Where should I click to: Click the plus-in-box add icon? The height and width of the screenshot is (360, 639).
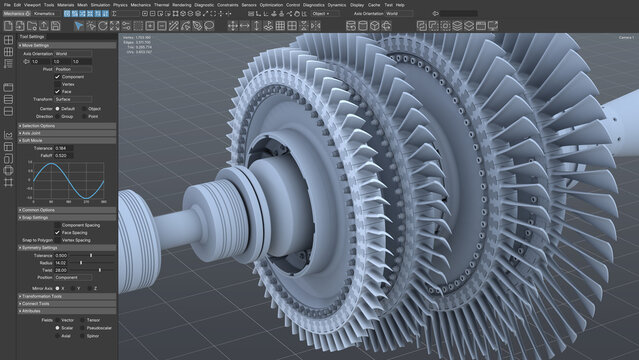click(x=150, y=26)
